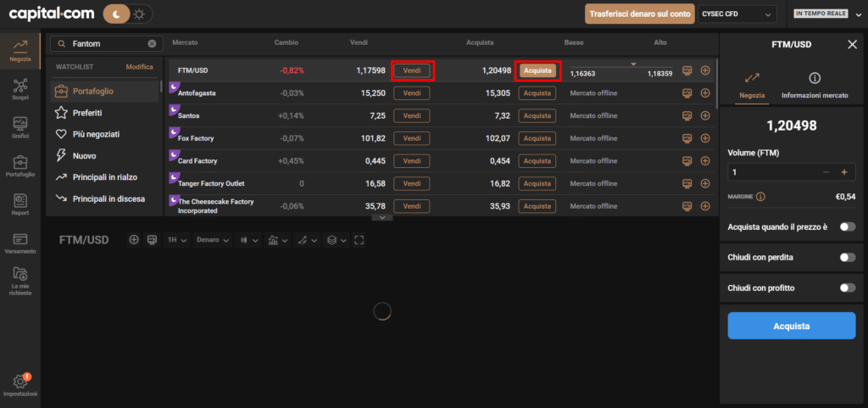Enable Chiudi con perdita toggle
The height and width of the screenshot is (408, 868).
coord(847,257)
